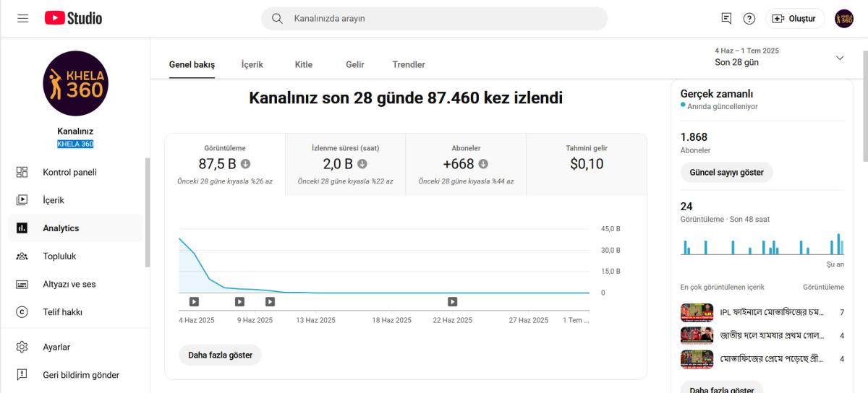The image size is (868, 393).
Task: Expand chart with Daha fazla göster
Action: (220, 355)
